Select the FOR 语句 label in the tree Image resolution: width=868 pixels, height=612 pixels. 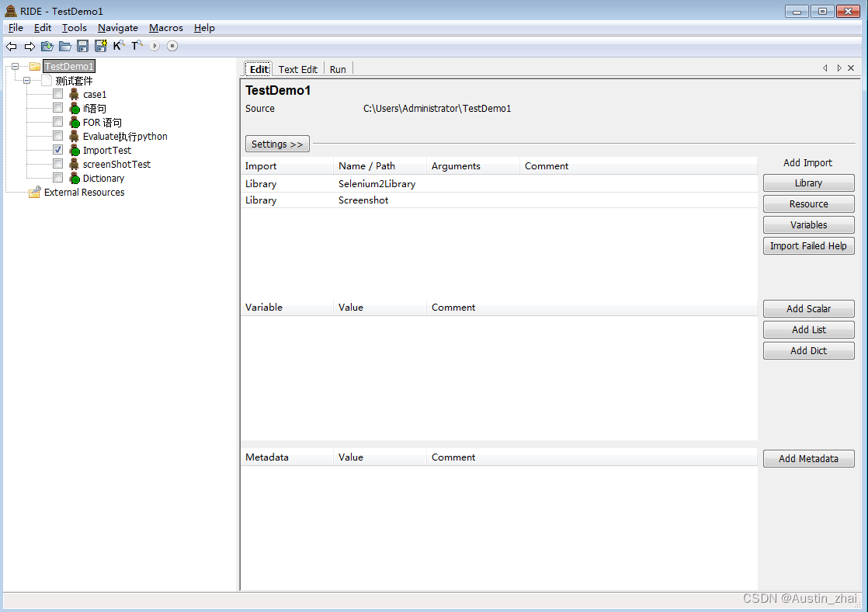pyautogui.click(x=102, y=123)
